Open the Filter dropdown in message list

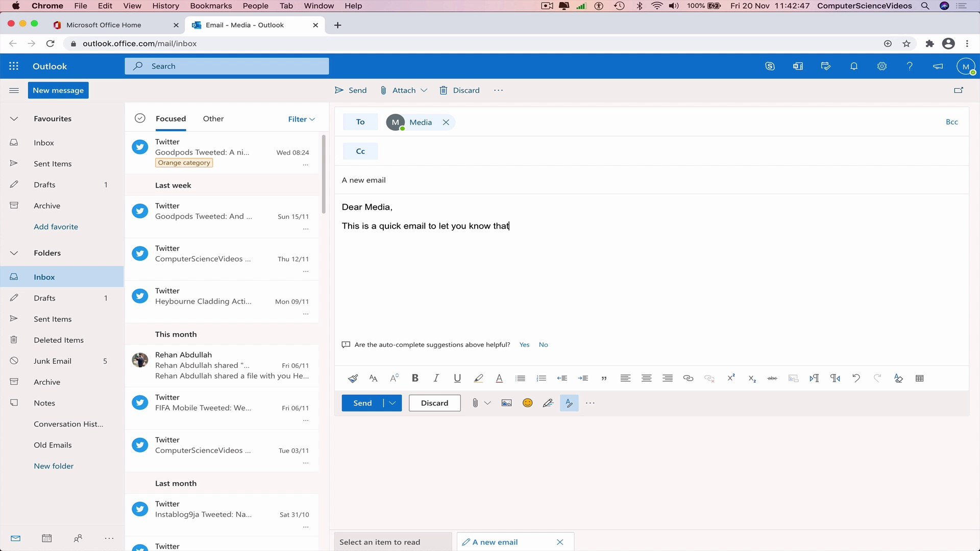301,119
